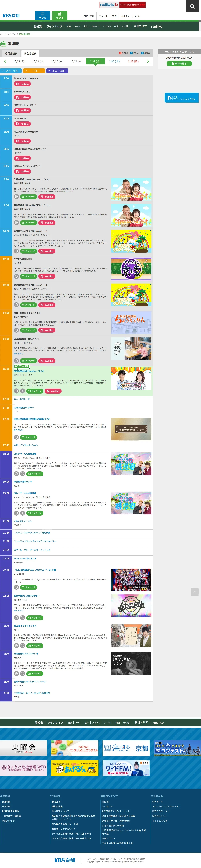Viewport: 201px width, 868px height.
Task: Click the X icon for 23:00 ダンスのラジダン
Action: (x=22, y=618)
